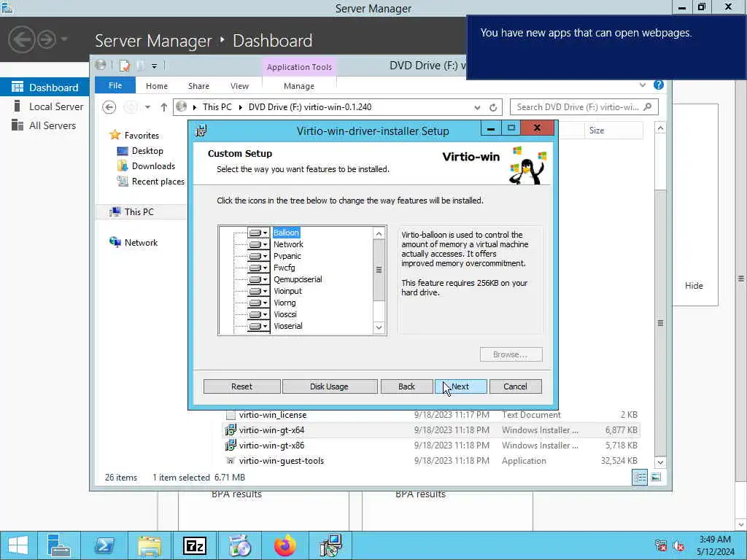Viewport: 747px width, 560px height.
Task: Open the Vioinput feature install dropdown
Action: pos(258,291)
